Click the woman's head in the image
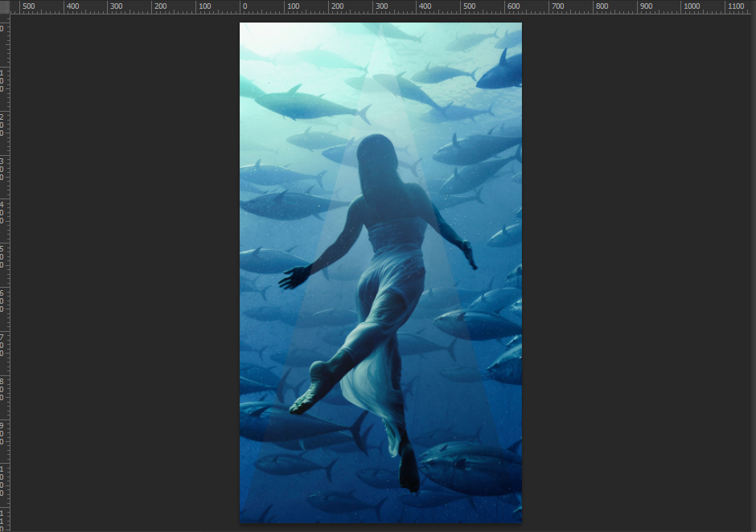 tap(376, 153)
